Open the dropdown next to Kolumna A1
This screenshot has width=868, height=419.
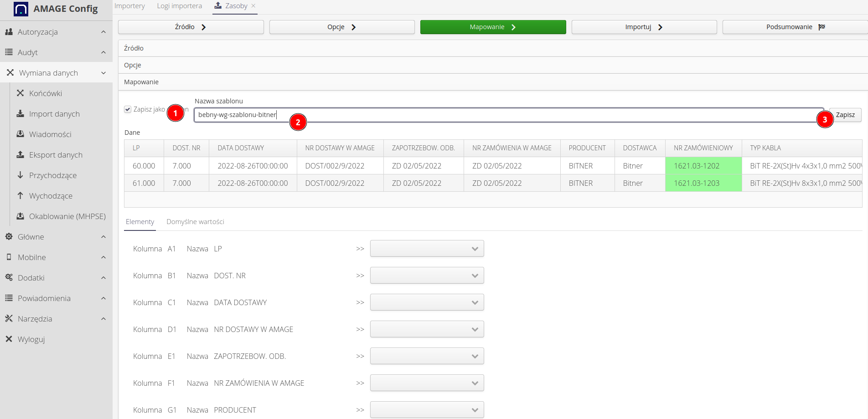(x=426, y=248)
